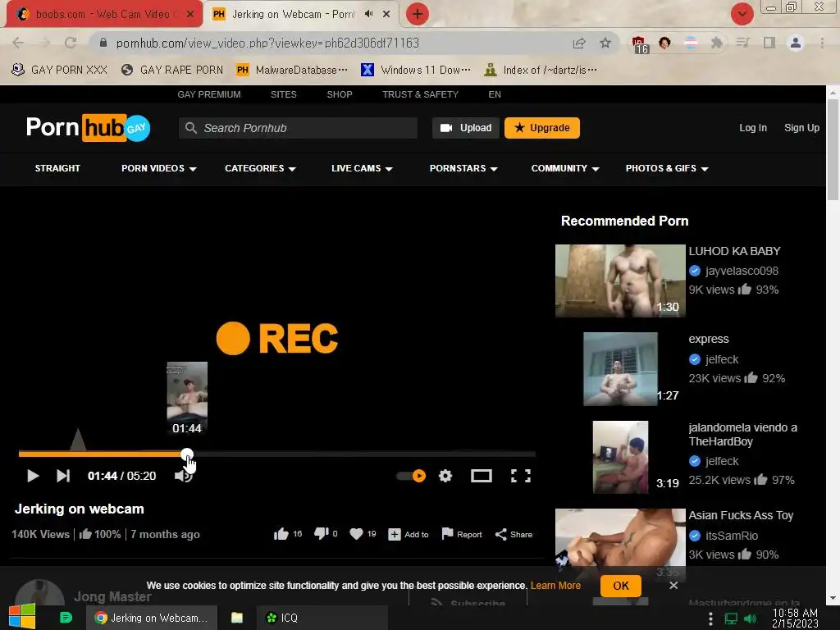Expand the VIDEOS navigation dropdown
The width and height of the screenshot is (840, 630).
tap(158, 168)
